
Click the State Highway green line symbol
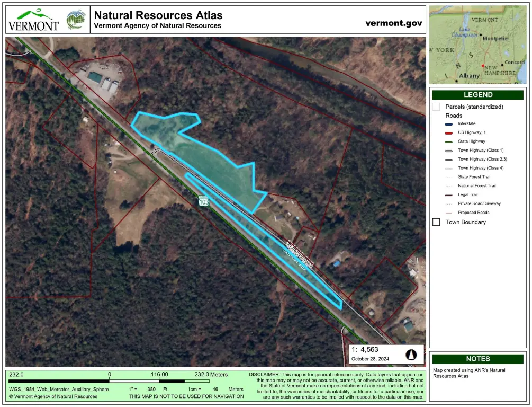(449, 141)
